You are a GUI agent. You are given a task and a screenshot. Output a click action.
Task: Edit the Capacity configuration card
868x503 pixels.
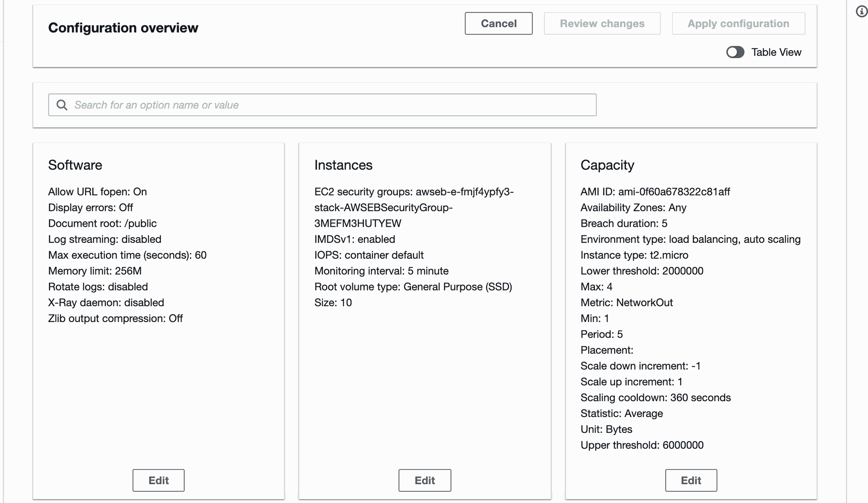[691, 480]
